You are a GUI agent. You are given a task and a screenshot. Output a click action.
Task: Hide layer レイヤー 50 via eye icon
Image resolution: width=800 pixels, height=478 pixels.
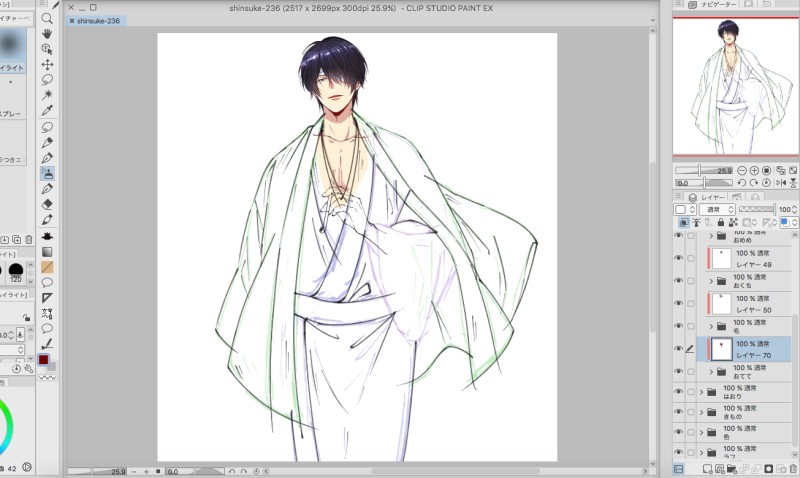pos(679,303)
